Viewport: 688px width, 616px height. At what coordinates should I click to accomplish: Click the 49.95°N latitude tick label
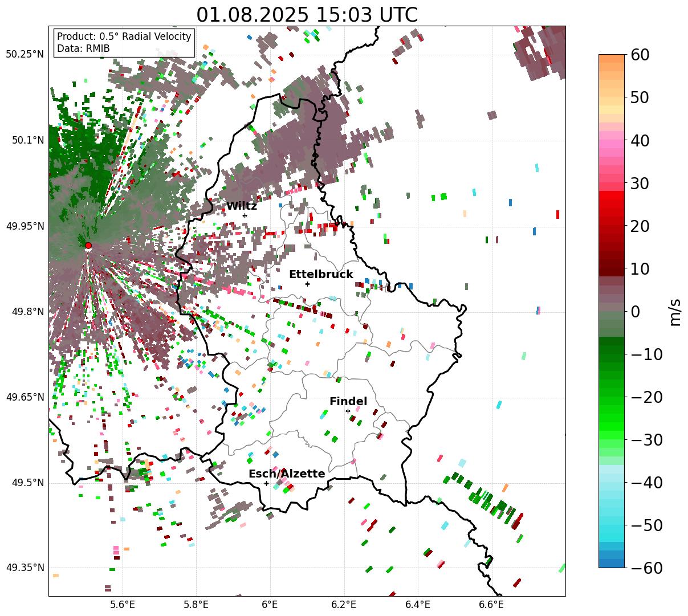tap(25, 226)
